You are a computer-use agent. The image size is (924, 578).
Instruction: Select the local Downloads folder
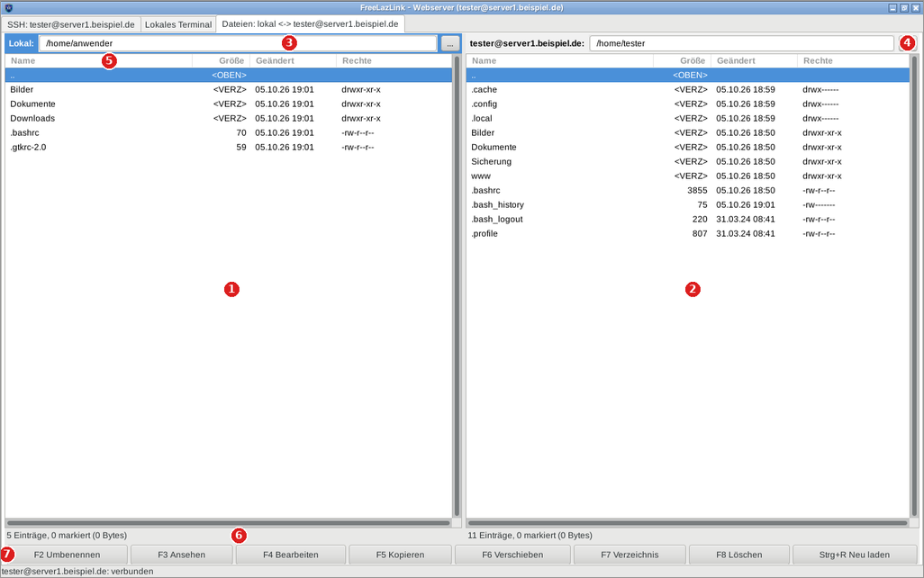229,119
